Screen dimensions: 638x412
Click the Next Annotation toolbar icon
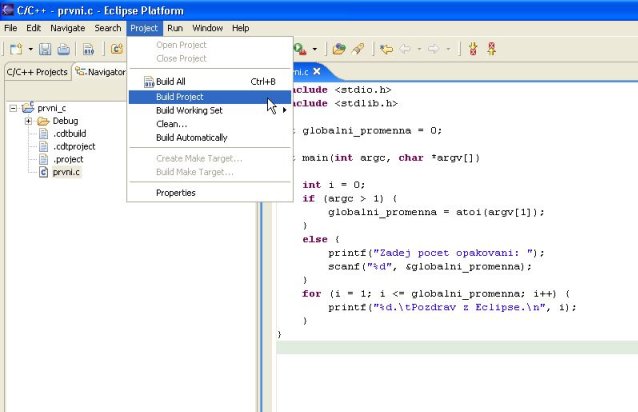[x=473, y=49]
